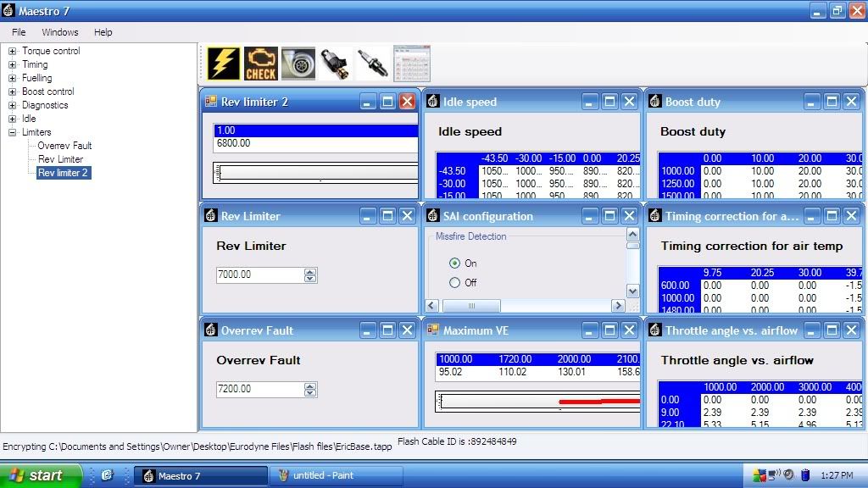Select Rev limiter 2 in the tree
This screenshot has width=868, height=488.
[x=63, y=173]
